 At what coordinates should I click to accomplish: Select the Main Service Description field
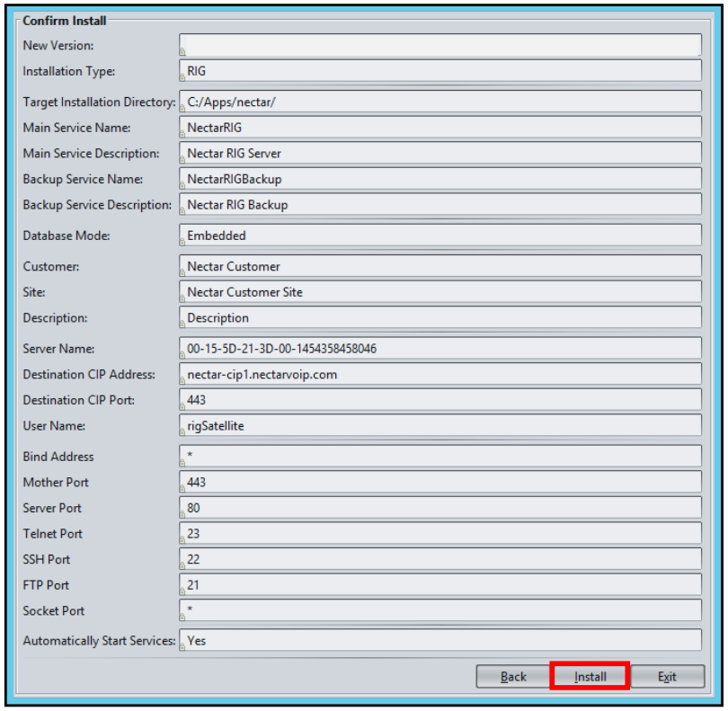440,153
